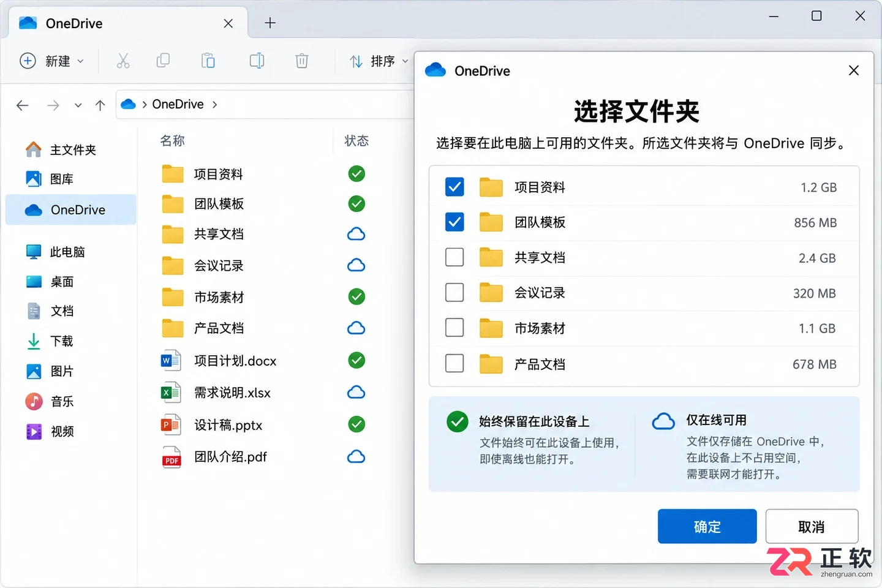Open 音乐 music in the sidebar
Image resolution: width=882 pixels, height=588 pixels.
pos(70,401)
